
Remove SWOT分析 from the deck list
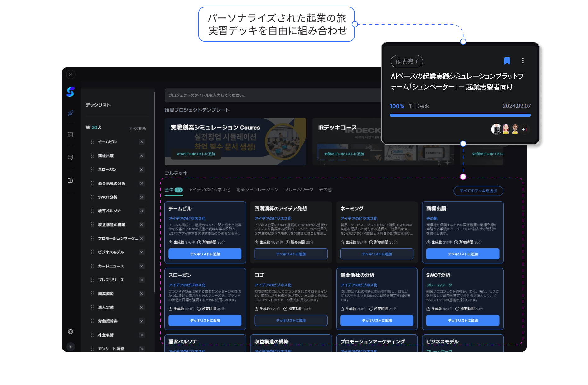142,197
